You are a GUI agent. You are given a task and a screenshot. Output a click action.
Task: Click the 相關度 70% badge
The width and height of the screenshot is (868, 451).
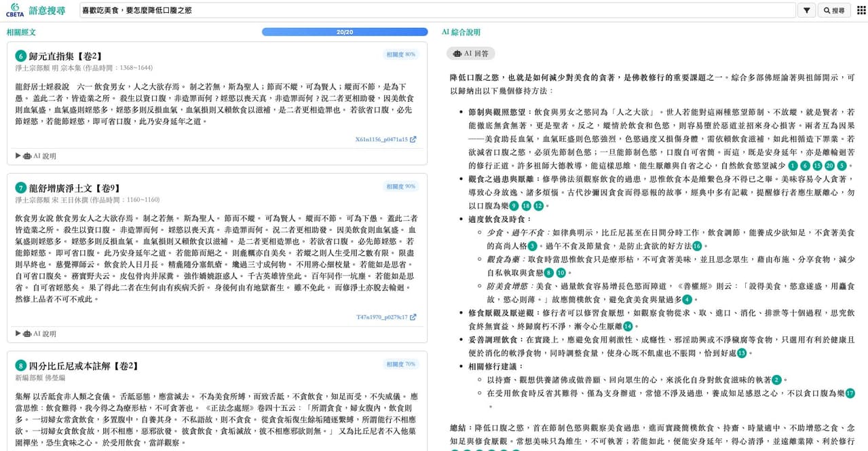(400, 364)
